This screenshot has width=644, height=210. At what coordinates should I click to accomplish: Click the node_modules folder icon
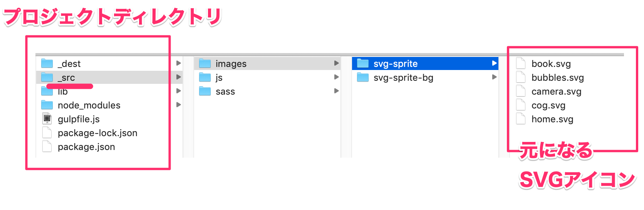(x=47, y=105)
